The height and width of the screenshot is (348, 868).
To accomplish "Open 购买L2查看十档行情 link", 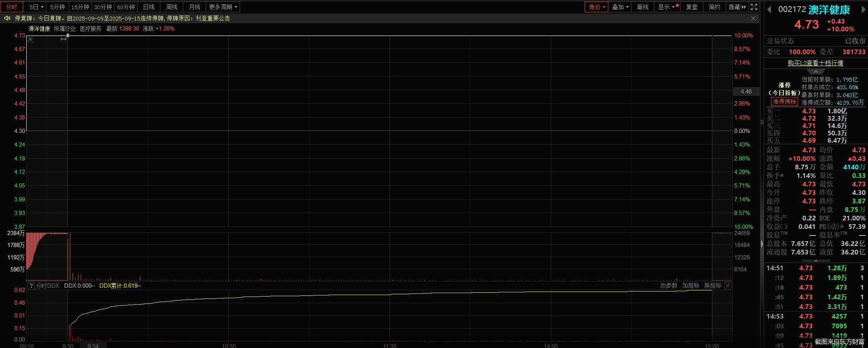I will click(815, 63).
